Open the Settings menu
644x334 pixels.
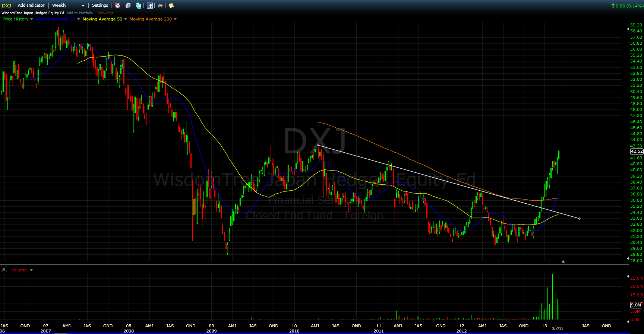(100, 5)
